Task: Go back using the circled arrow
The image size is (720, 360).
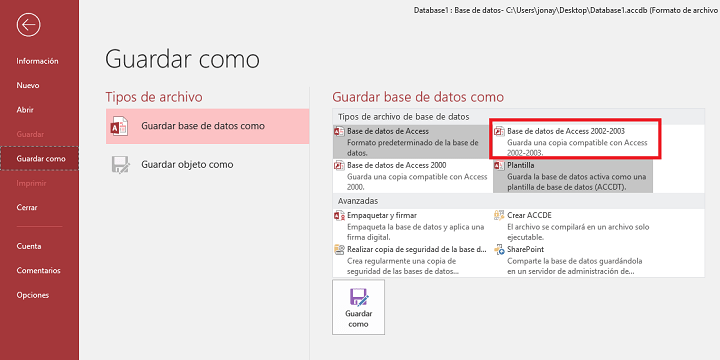Action: [x=28, y=25]
